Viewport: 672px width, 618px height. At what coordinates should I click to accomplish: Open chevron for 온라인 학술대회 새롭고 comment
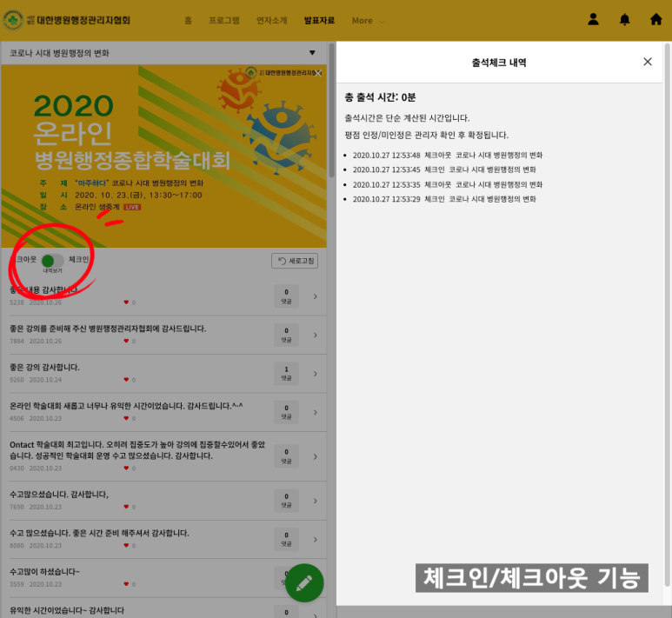tap(316, 412)
